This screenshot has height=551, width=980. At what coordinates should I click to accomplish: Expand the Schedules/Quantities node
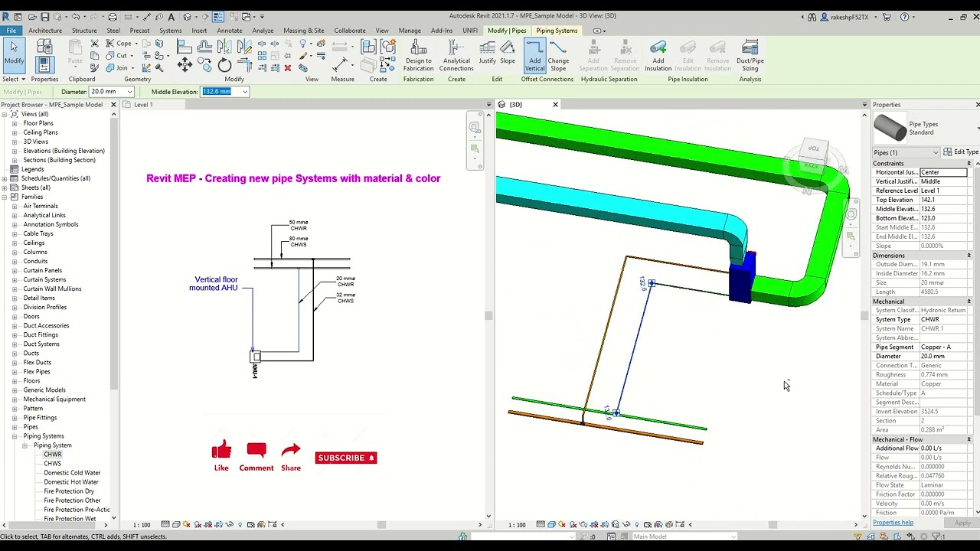pyautogui.click(x=5, y=178)
